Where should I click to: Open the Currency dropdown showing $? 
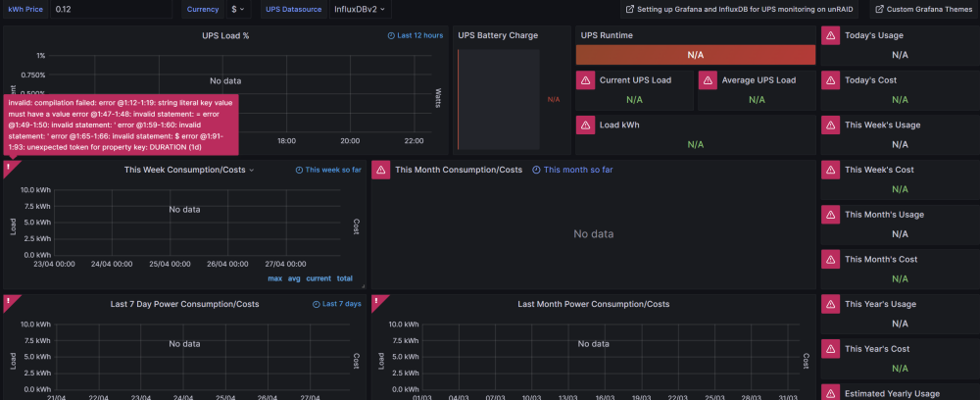[x=237, y=10]
